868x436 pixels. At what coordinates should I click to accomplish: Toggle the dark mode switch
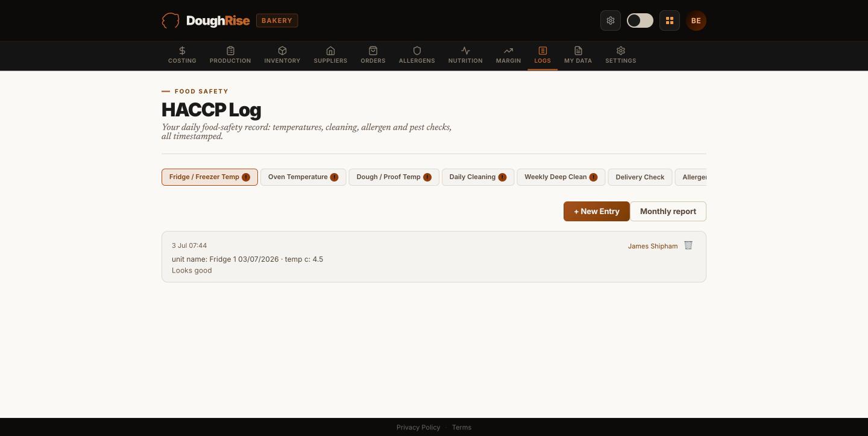[640, 21]
